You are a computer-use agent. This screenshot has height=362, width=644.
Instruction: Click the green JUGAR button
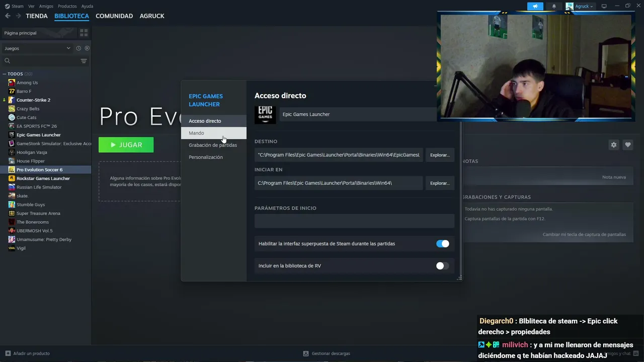126,145
